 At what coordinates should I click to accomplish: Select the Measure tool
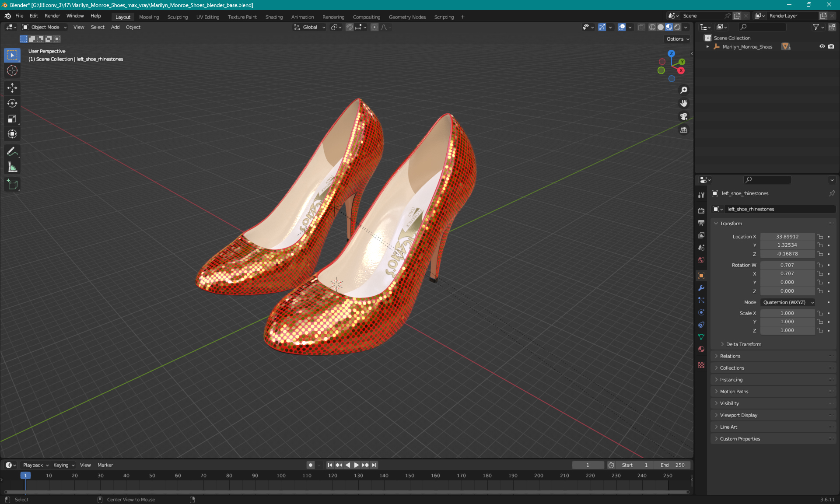[x=12, y=167]
